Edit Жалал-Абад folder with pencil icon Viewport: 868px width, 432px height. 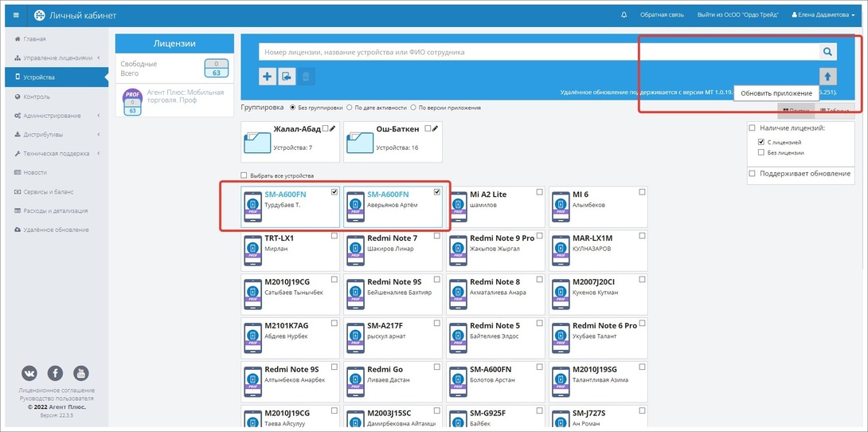tap(332, 128)
